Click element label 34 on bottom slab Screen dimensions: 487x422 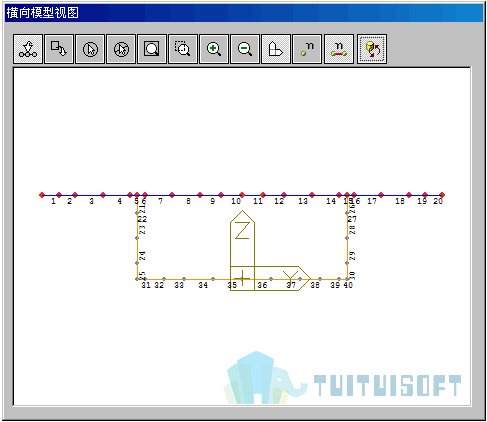click(203, 285)
